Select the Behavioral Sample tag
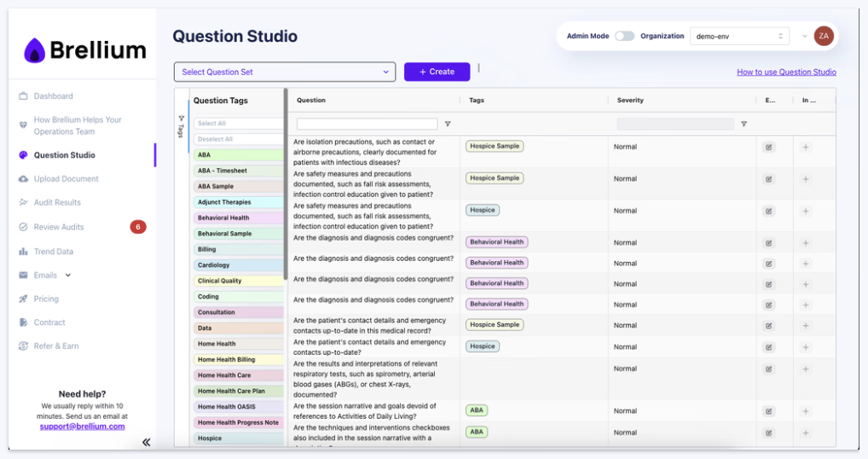The width and height of the screenshot is (868, 459). point(239,234)
